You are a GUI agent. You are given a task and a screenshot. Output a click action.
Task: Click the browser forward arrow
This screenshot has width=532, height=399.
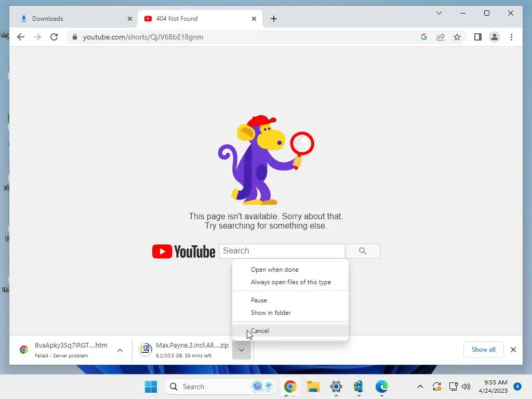click(37, 37)
